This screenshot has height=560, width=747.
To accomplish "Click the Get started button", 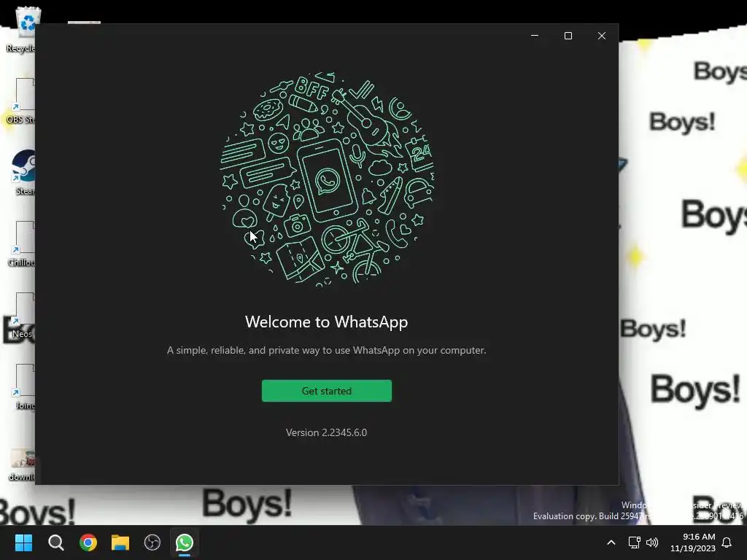I will (326, 391).
